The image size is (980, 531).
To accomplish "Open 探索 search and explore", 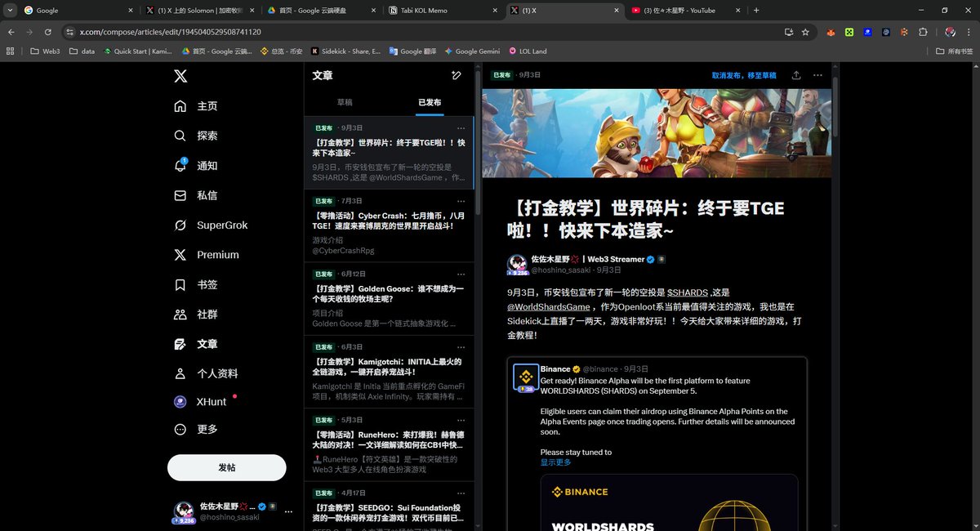I will click(196, 136).
